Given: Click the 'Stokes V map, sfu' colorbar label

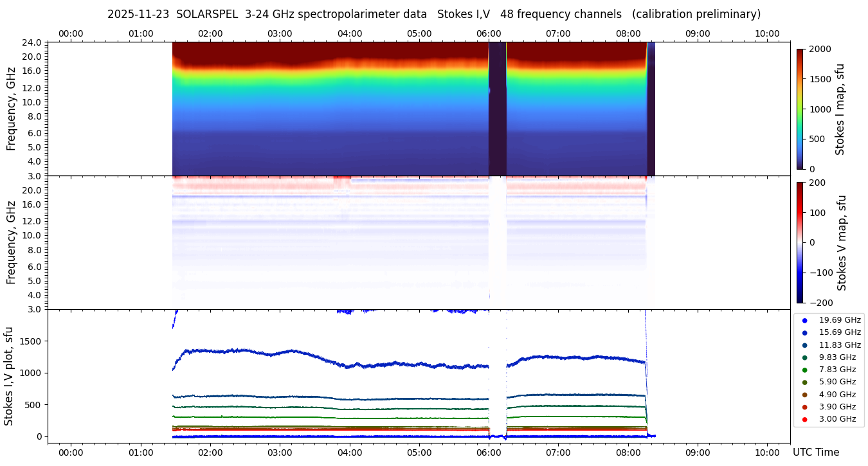Looking at the screenshot, I should point(842,242).
